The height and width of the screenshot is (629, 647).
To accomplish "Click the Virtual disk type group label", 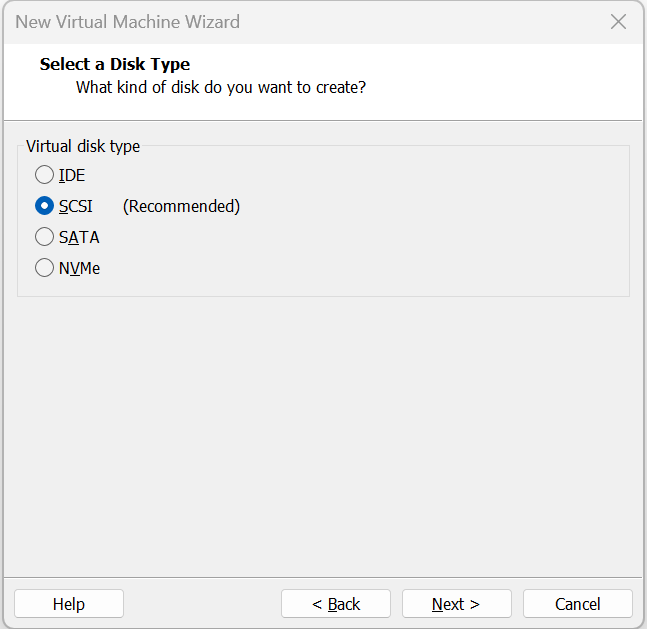I will point(83,146).
